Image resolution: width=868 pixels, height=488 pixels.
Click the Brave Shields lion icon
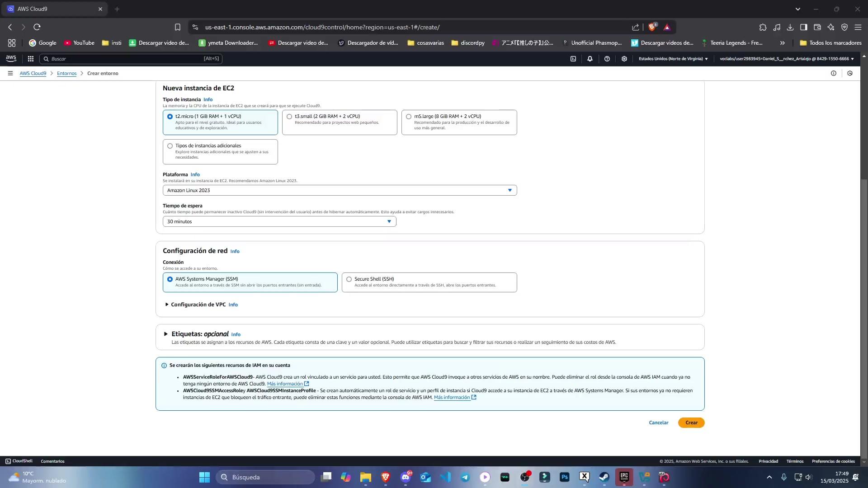tap(652, 27)
